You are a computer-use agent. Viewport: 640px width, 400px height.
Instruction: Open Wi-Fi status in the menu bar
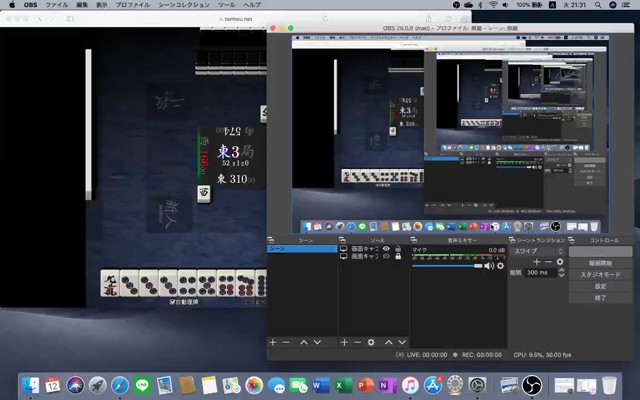(493, 5)
